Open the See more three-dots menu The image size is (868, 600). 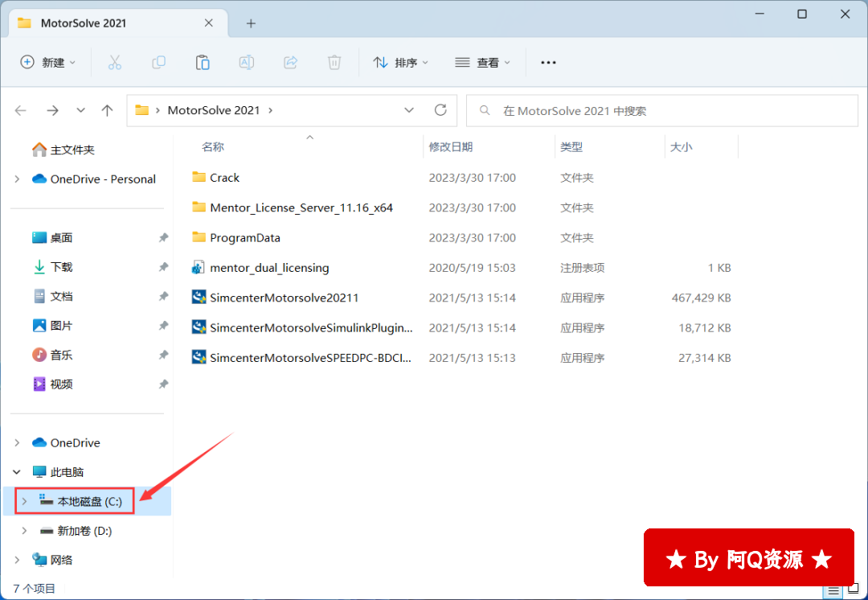coord(548,63)
